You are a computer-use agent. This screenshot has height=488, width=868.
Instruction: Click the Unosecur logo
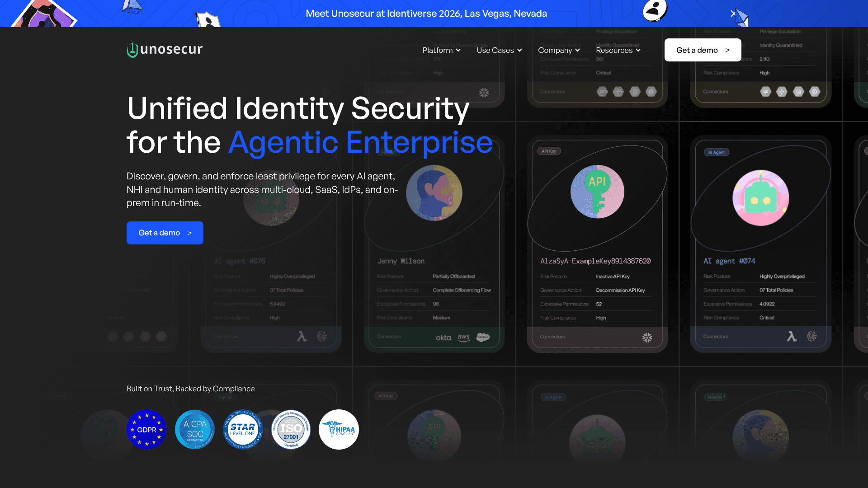tap(165, 50)
